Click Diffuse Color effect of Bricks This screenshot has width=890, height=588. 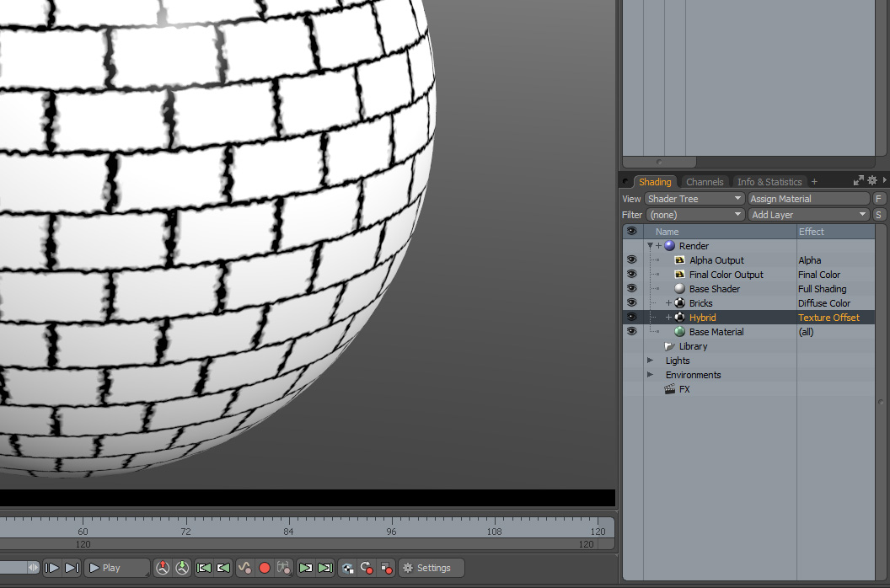tap(824, 303)
